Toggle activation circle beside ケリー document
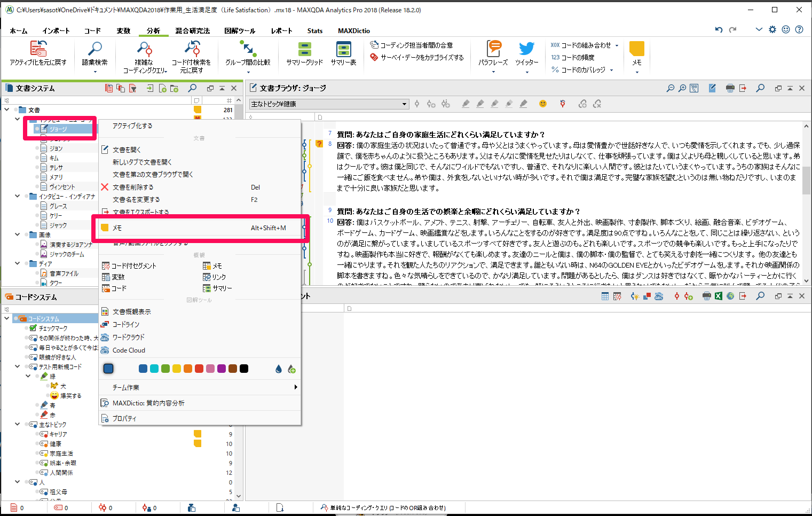Viewport: 812px width, 516px height. (x=37, y=216)
